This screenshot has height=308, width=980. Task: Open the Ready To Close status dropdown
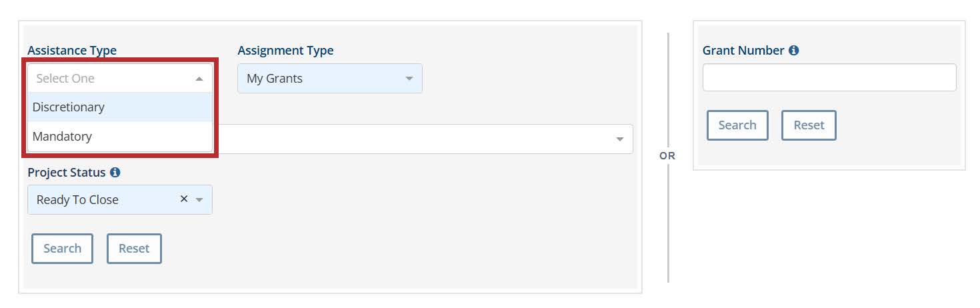pos(100,200)
